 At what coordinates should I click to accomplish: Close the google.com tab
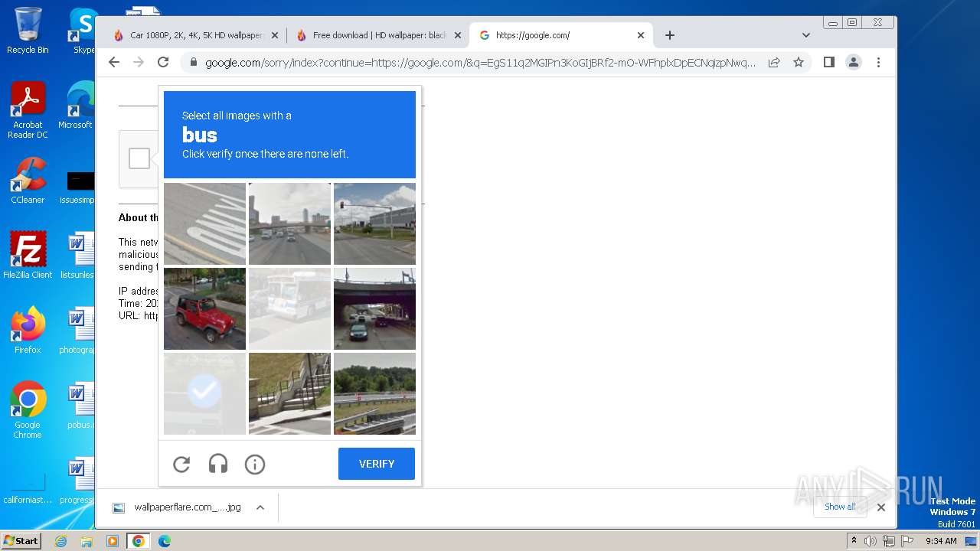click(x=641, y=35)
